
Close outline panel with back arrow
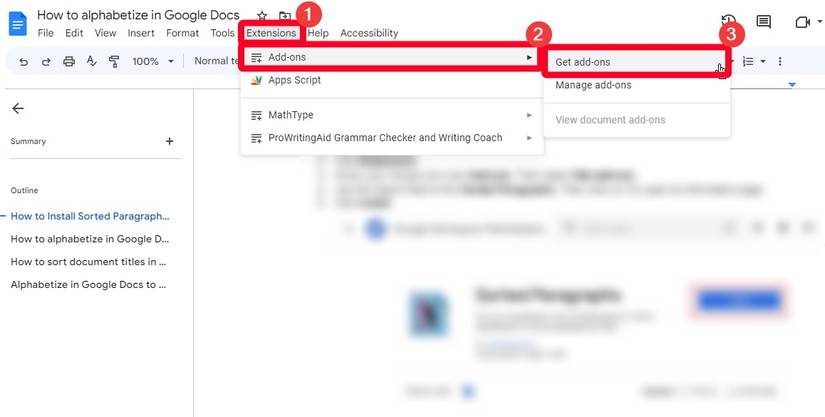[18, 108]
